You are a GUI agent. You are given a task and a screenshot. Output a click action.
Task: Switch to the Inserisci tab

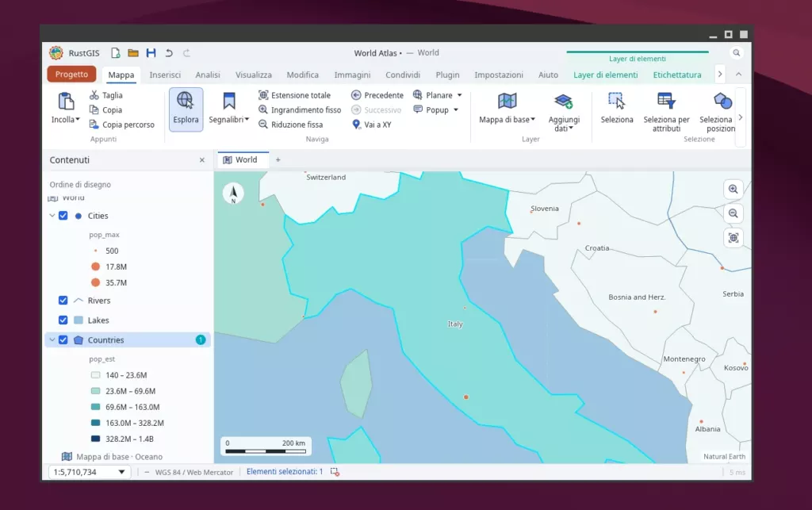click(x=165, y=75)
